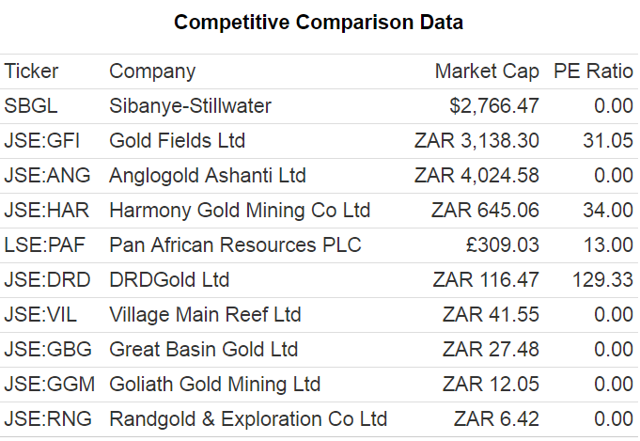Open the Anglogold Ashanti Ltd company name
640x441 pixels.
tap(208, 176)
